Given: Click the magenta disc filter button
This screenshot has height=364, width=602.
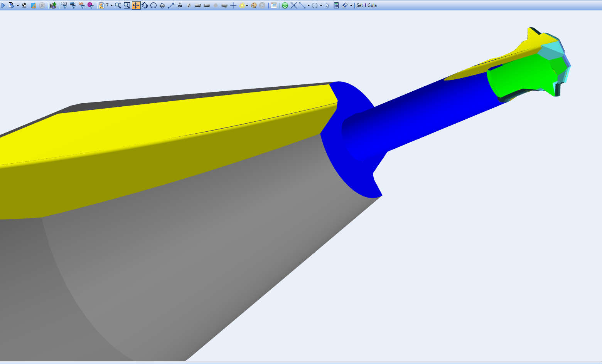Looking at the screenshot, I should pyautogui.click(x=91, y=5).
